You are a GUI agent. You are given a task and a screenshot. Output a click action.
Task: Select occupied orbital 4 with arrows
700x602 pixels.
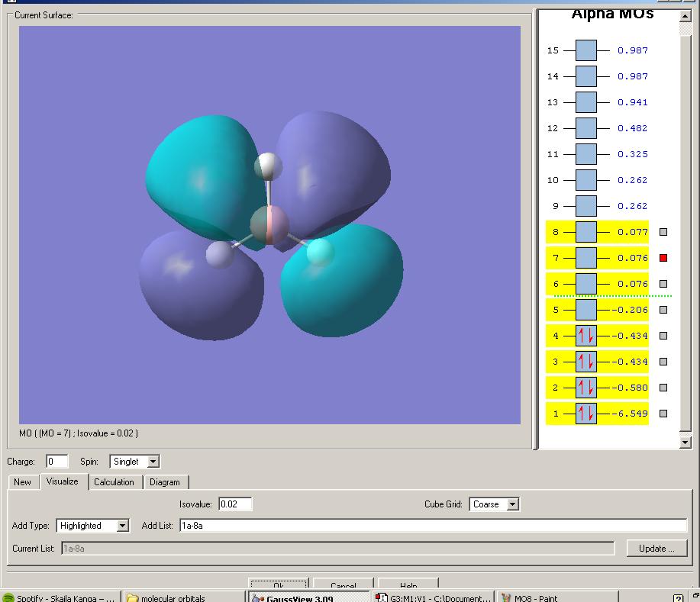(585, 336)
